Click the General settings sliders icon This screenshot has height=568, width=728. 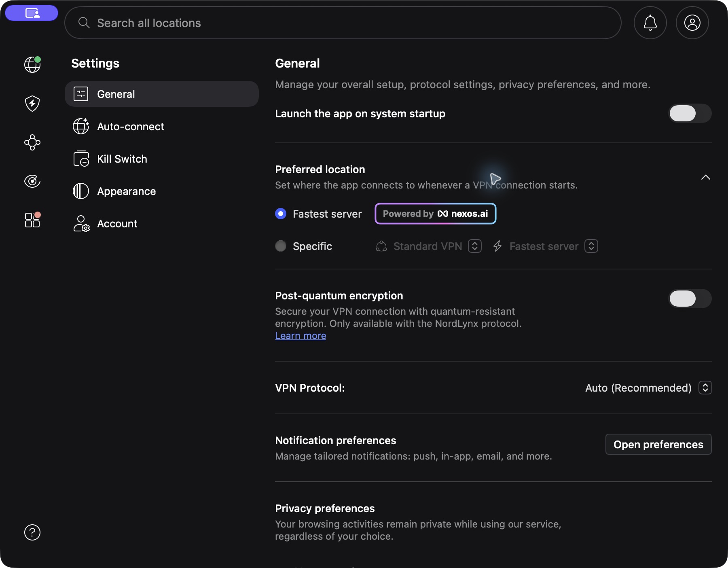[x=81, y=94]
